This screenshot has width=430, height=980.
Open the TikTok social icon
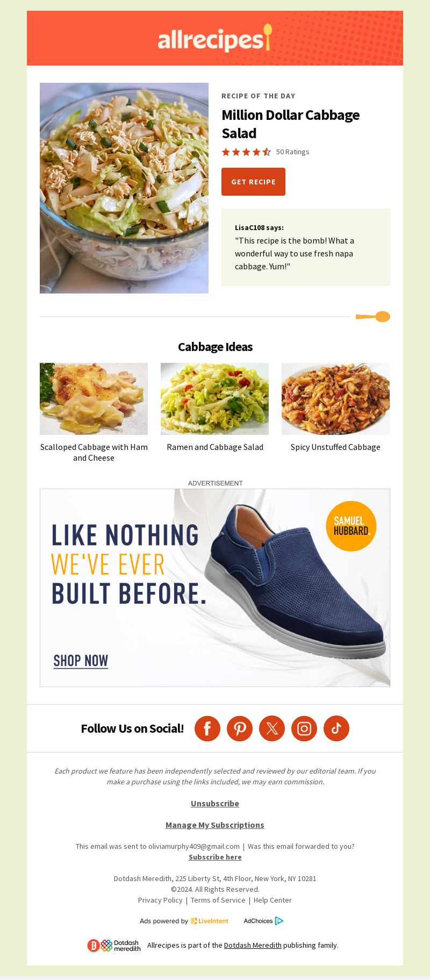[x=336, y=728]
